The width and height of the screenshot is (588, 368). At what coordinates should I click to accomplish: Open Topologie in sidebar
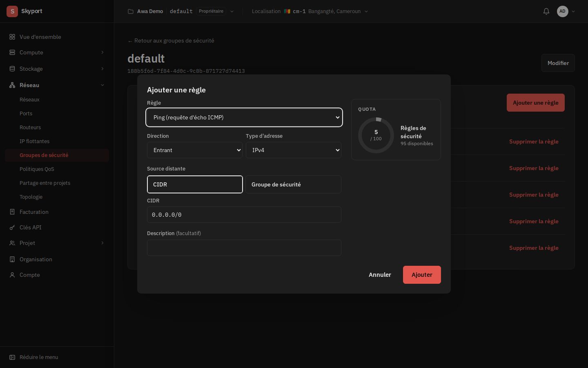31,197
